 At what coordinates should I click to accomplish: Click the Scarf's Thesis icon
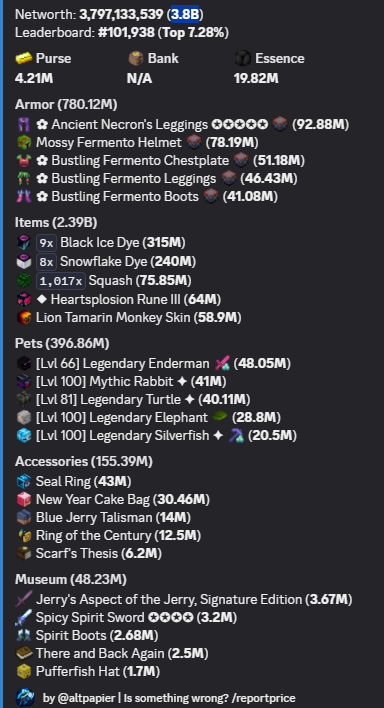pos(23,554)
